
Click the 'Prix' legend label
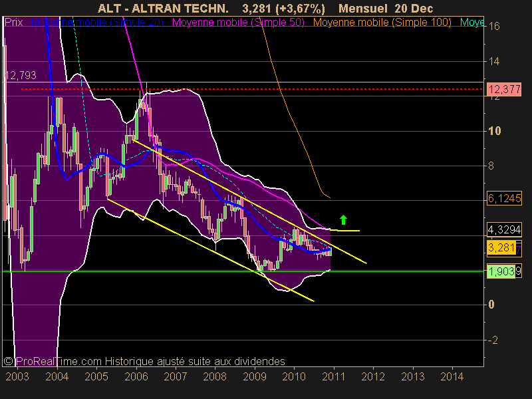pos(13,23)
